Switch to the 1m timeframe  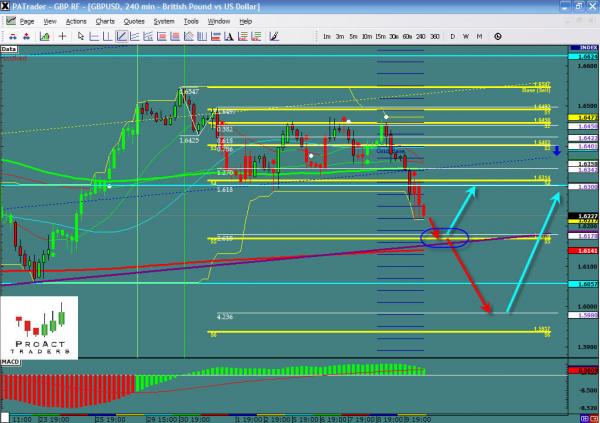tap(327, 37)
